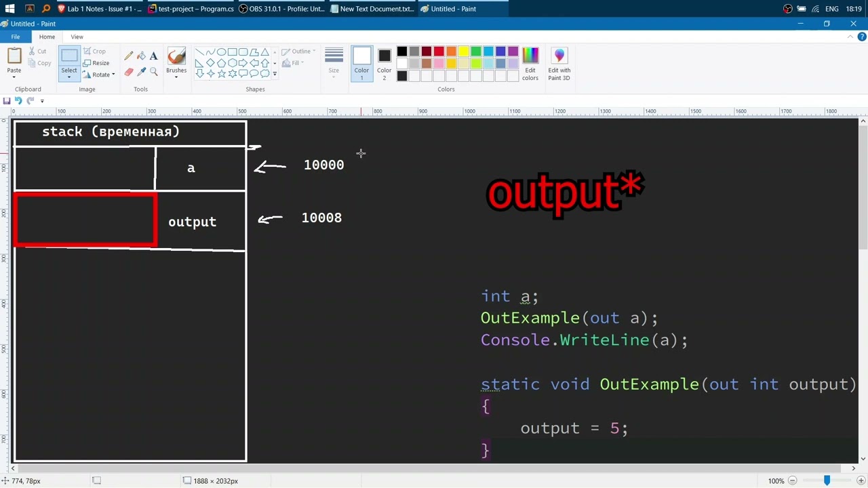Switch to the View ribbon tab

coord(77,37)
